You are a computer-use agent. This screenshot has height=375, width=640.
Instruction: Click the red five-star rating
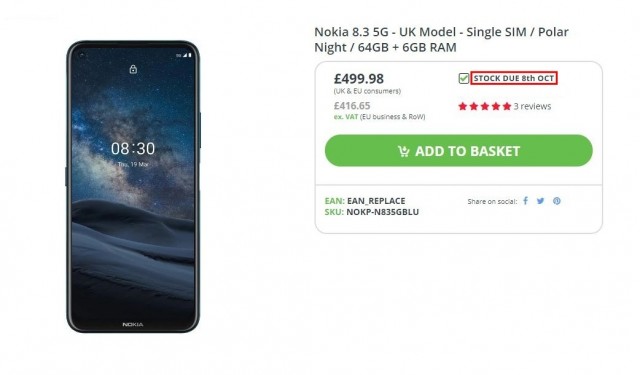tap(484, 107)
